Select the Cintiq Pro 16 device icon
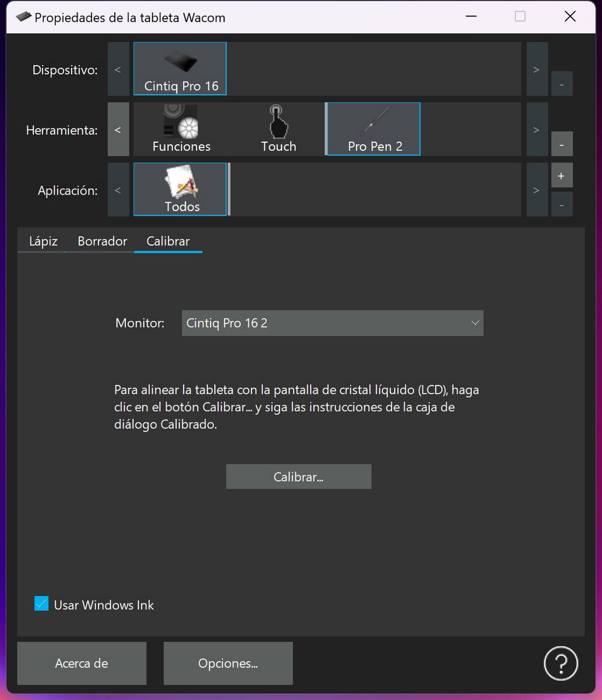The image size is (602, 700). (x=180, y=69)
